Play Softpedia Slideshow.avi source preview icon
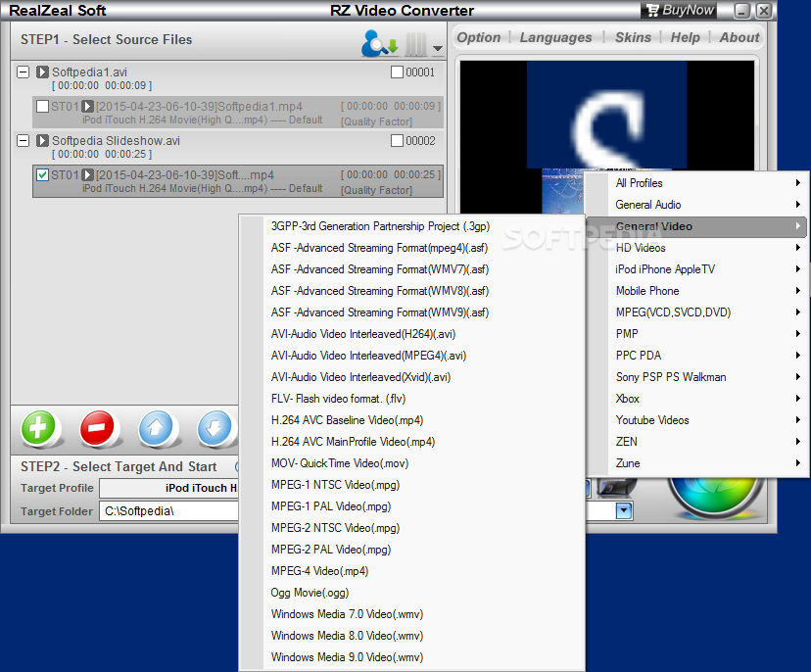This screenshot has width=811, height=672. pos(42,141)
